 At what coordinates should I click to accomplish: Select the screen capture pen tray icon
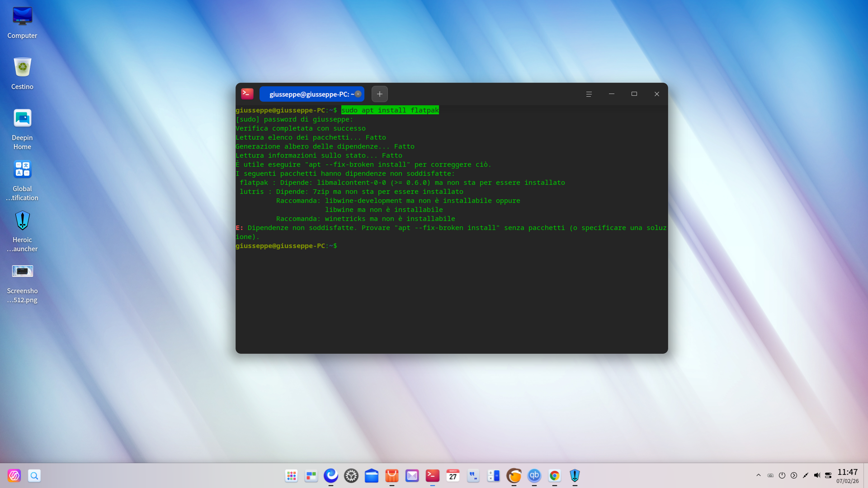806,475
